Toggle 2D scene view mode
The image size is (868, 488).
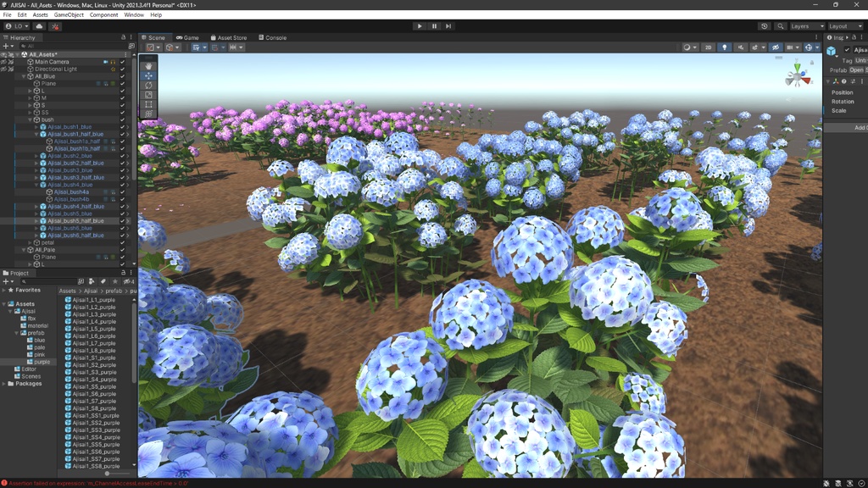(x=708, y=47)
